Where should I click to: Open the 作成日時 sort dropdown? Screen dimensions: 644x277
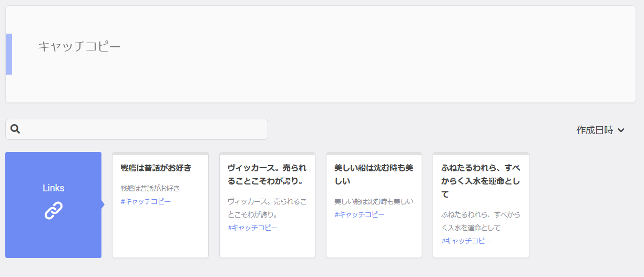(x=600, y=130)
